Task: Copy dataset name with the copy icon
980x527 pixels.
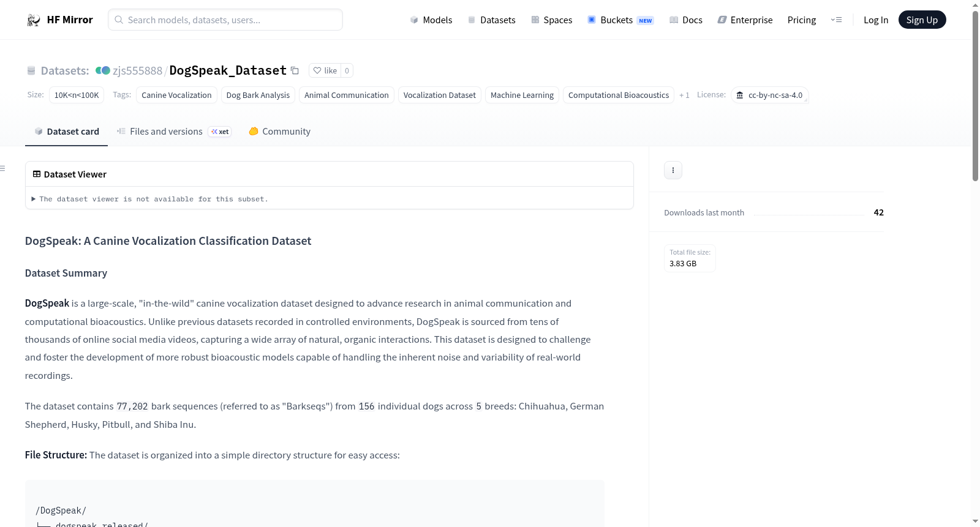Action: 295,70
